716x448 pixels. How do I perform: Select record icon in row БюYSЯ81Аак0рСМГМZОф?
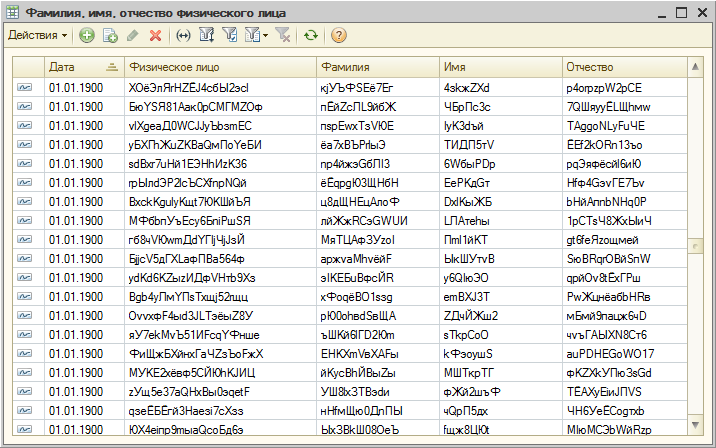pos(25,106)
